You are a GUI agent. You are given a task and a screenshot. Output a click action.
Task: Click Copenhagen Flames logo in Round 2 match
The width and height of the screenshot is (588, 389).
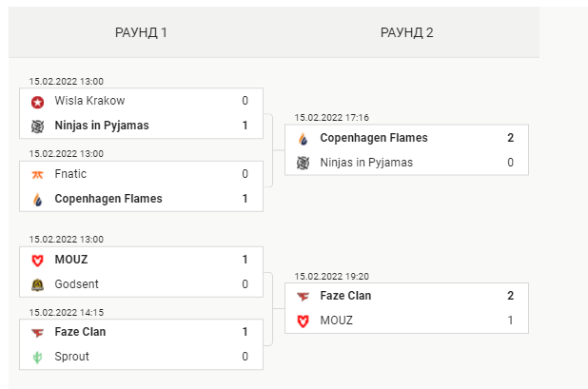pos(303,139)
